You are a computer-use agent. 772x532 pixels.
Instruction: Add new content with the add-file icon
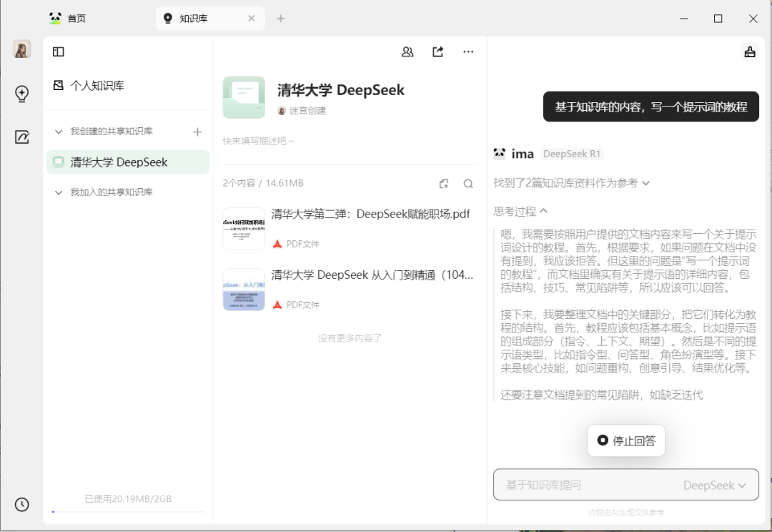click(444, 183)
